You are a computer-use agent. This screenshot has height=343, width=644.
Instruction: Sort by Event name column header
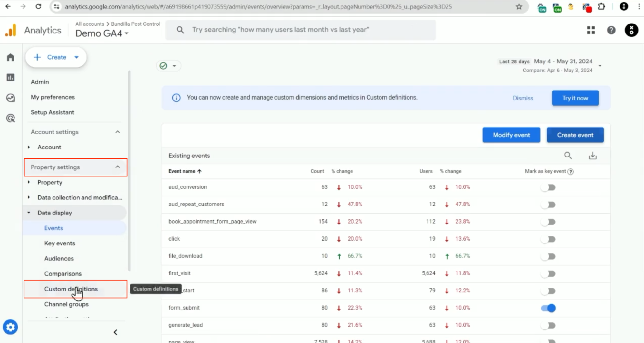point(185,171)
